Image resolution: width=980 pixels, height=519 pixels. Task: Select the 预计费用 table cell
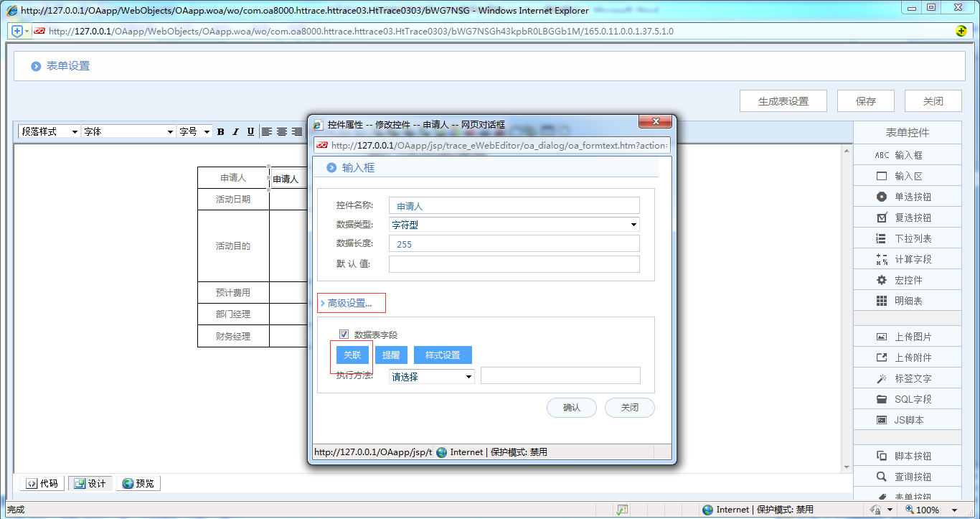[x=233, y=292]
